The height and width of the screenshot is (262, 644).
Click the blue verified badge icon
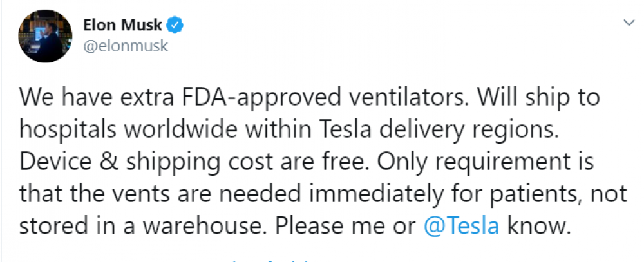(x=175, y=26)
